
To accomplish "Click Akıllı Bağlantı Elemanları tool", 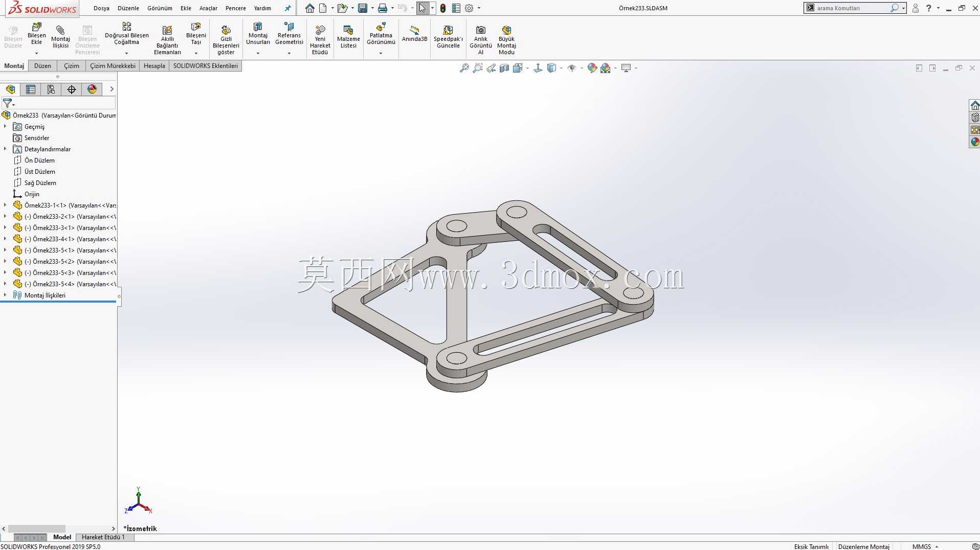I will pyautogui.click(x=167, y=39).
